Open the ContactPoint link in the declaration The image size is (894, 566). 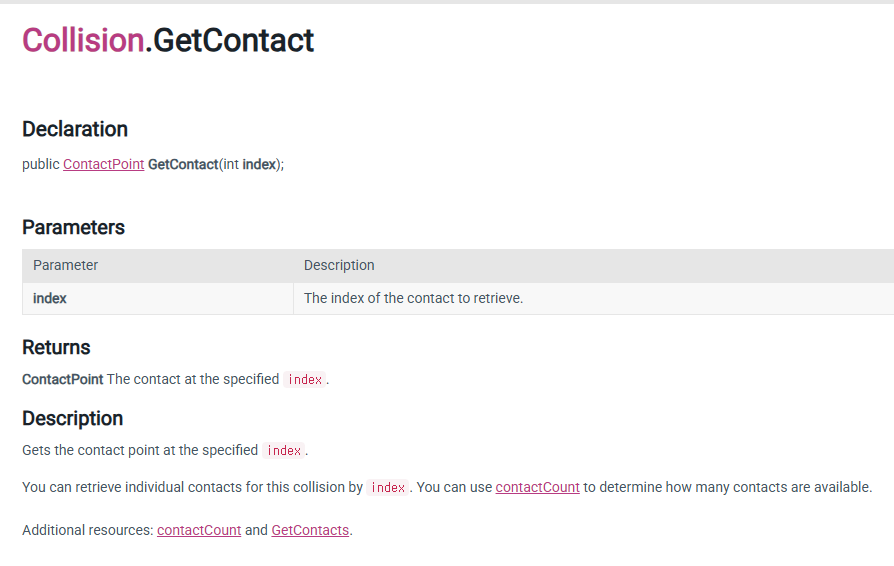pyautogui.click(x=103, y=164)
